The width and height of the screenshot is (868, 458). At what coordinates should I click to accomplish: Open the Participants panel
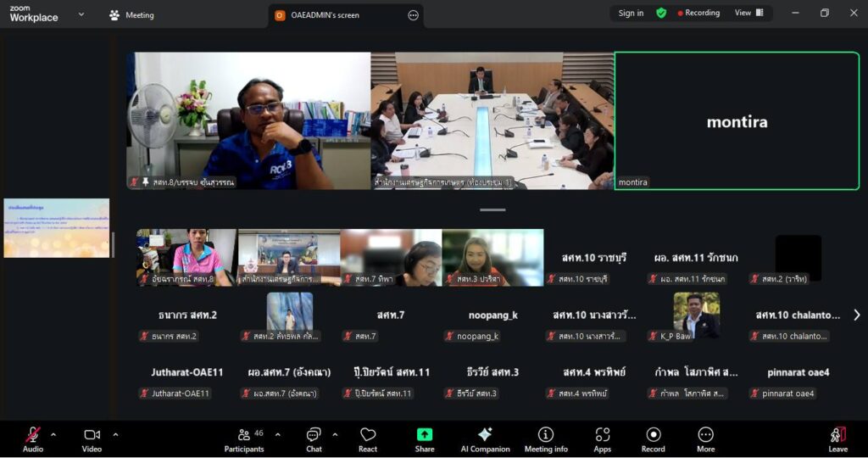244,438
